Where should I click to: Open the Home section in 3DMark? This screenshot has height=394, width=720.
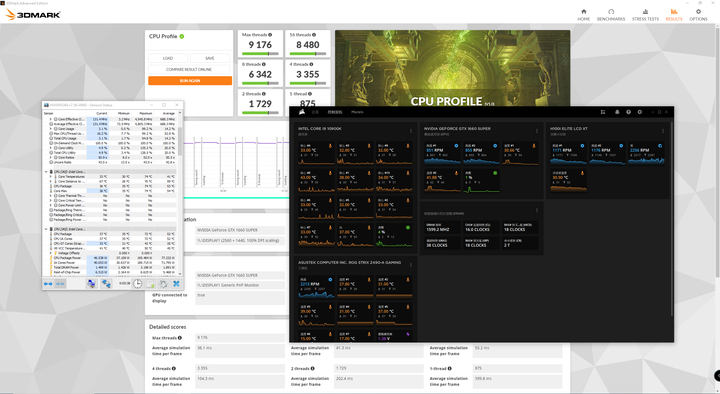[584, 15]
